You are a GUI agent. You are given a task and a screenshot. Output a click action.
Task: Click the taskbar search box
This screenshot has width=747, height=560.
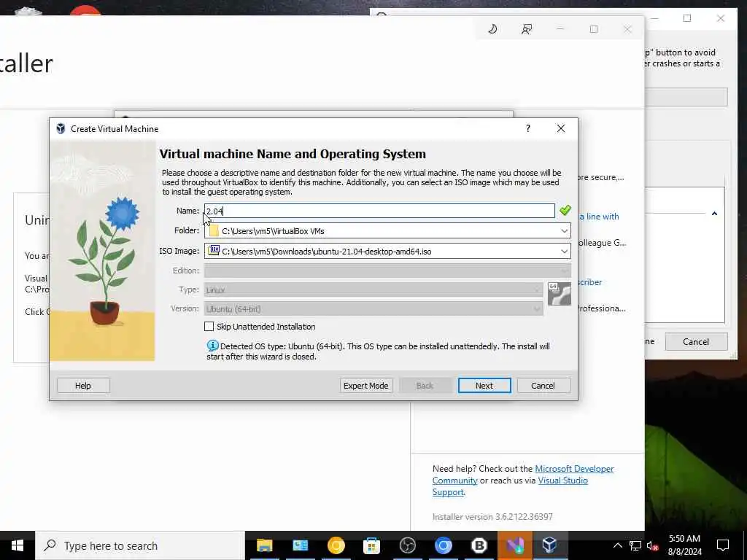[x=140, y=545]
